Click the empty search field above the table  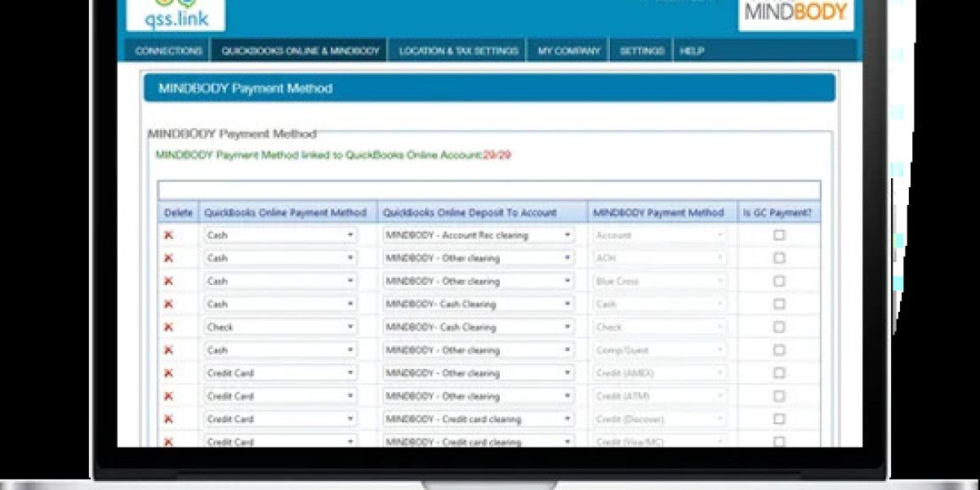click(x=486, y=189)
